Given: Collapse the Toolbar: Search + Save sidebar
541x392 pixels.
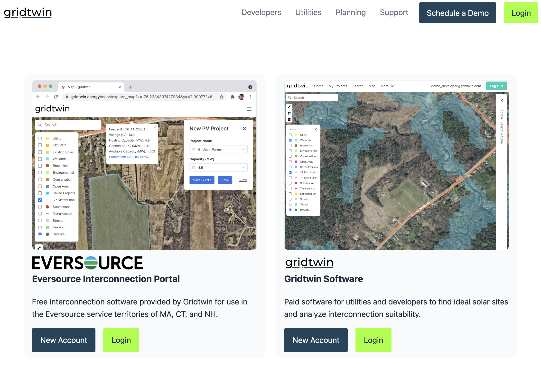Looking at the screenshot, I should [x=502, y=100].
